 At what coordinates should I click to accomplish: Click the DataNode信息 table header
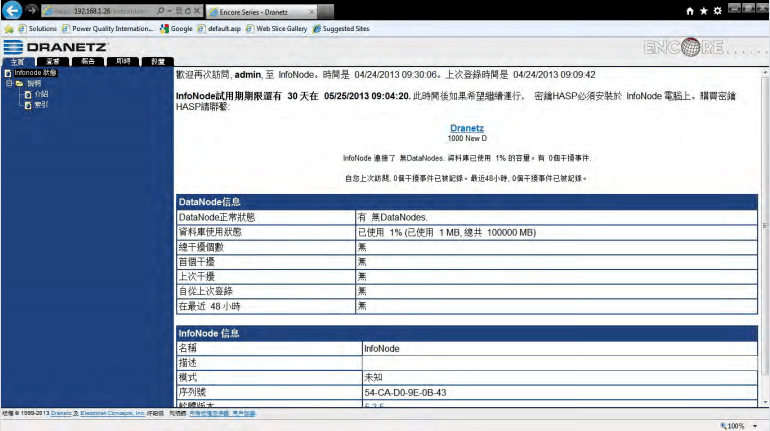click(467, 202)
